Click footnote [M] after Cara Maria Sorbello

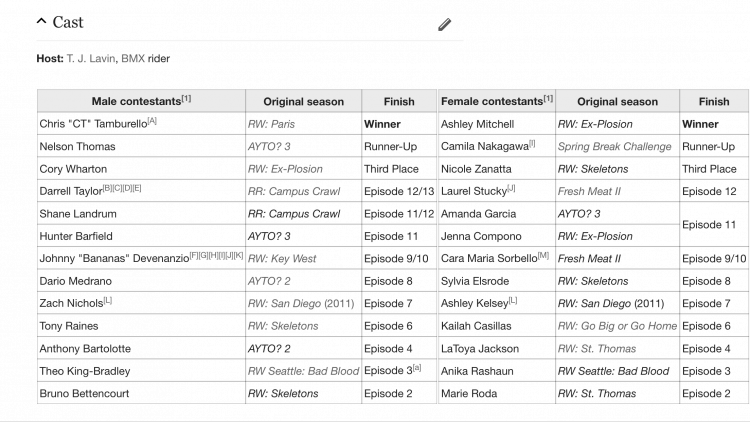[543, 255]
